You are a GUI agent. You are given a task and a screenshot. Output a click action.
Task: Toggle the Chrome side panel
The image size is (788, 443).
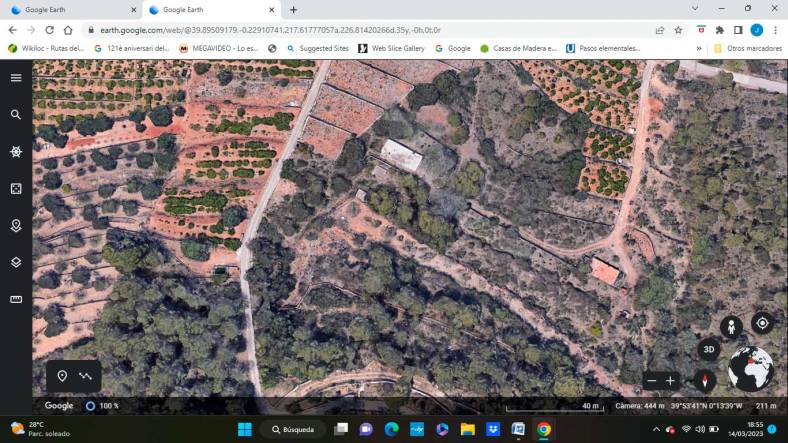coord(738,30)
